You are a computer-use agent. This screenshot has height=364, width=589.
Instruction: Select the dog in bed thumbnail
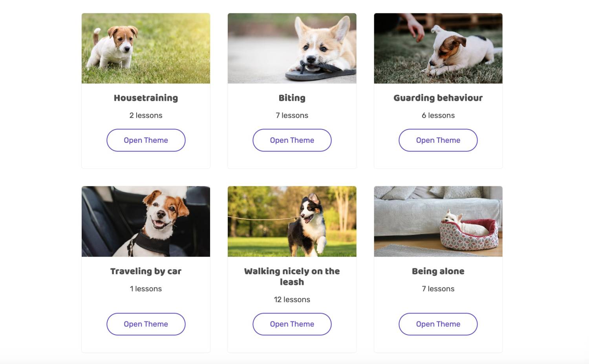point(438,221)
